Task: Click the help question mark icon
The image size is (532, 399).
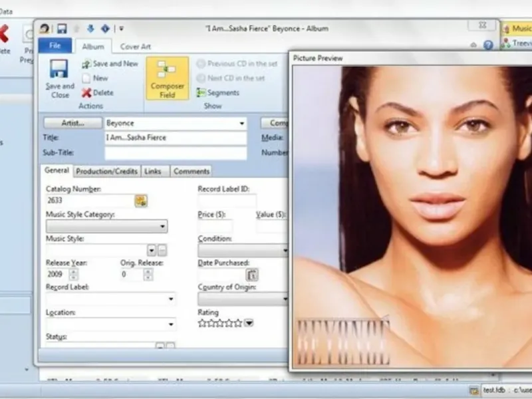Action: [x=488, y=45]
